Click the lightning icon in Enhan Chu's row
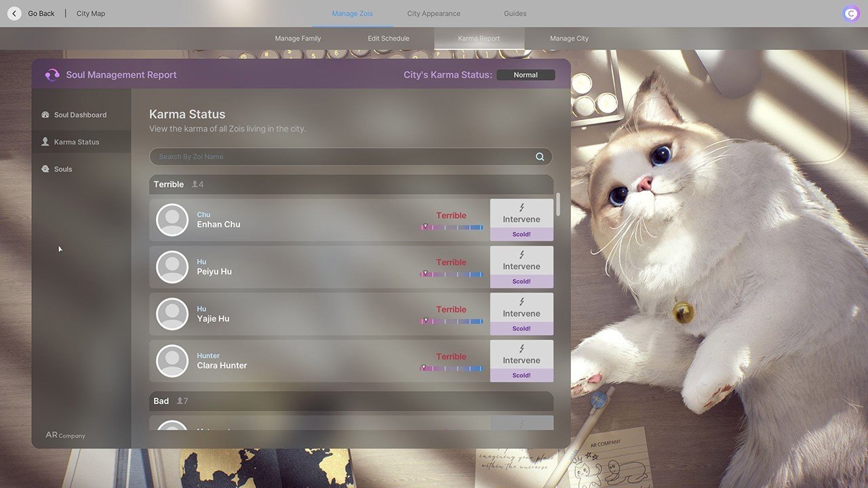 click(x=521, y=207)
